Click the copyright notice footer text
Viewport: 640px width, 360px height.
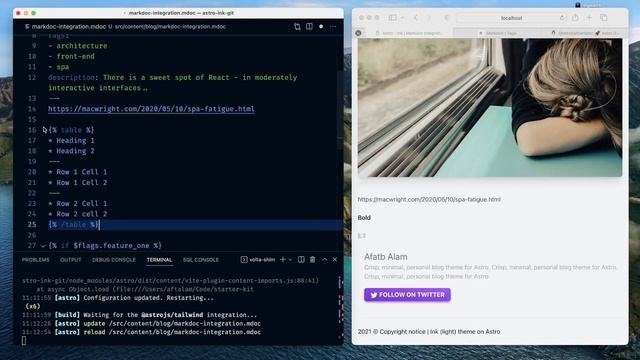[429, 332]
